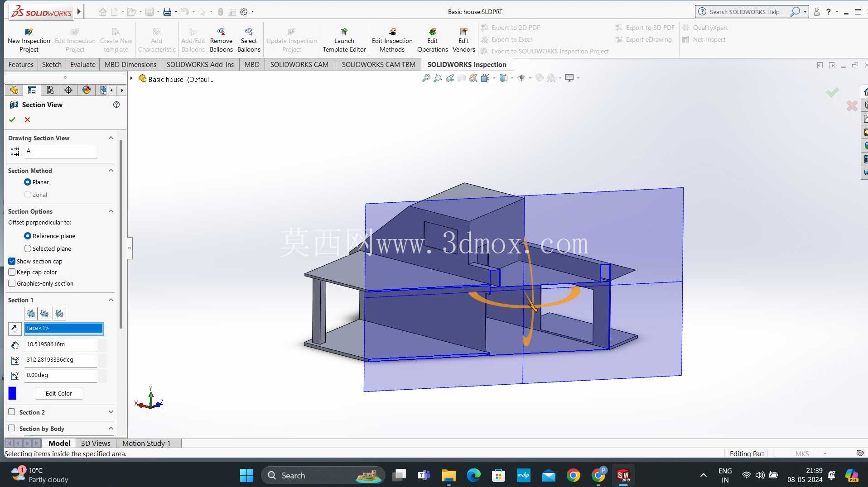Click offset distance field 10.51958616m
Viewport: 868px width, 487px height.
(61, 344)
